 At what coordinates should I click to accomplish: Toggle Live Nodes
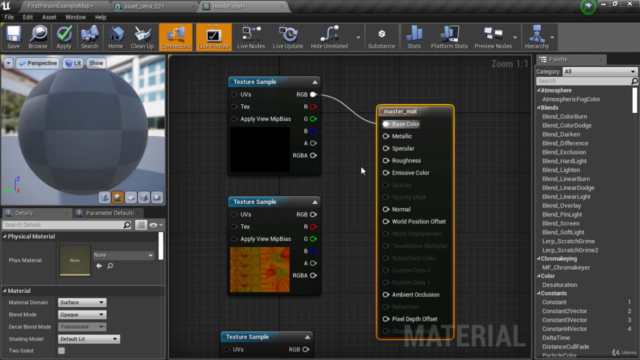tap(251, 37)
